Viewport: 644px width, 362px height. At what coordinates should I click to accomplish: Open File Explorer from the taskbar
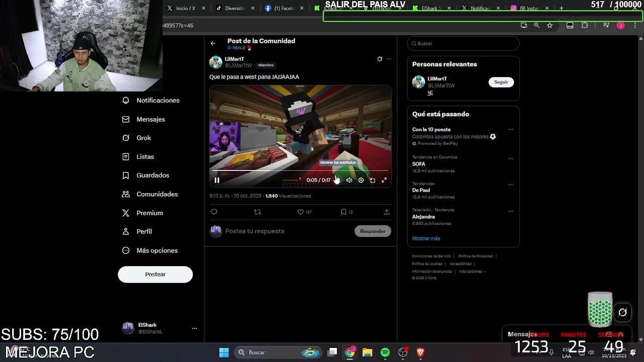367,352
